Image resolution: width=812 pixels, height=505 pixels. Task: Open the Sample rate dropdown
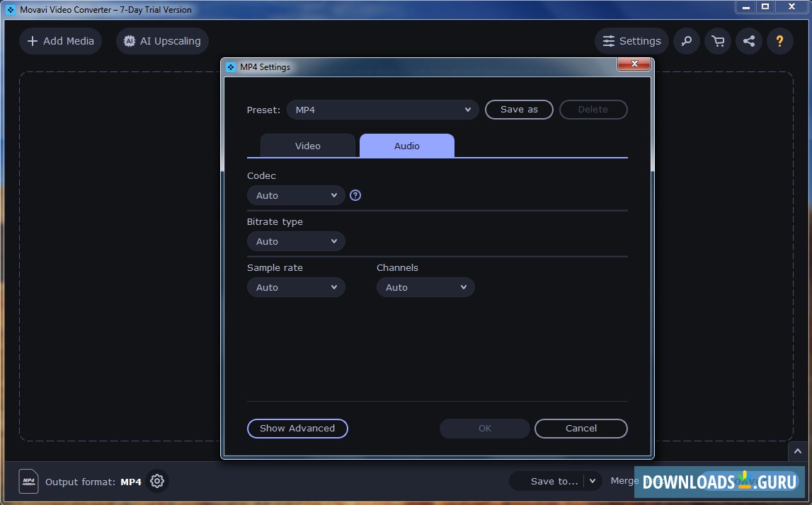pyautogui.click(x=296, y=287)
